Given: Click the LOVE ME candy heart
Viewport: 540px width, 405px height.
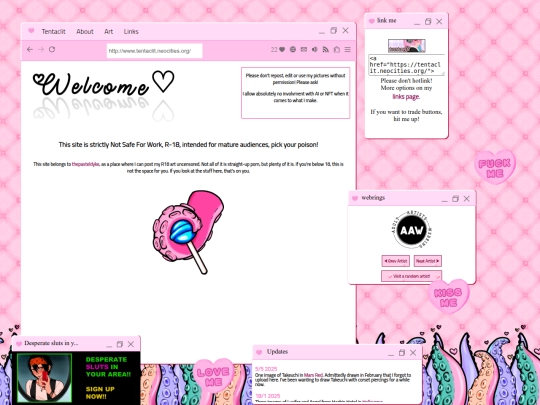Looking at the screenshot, I should click(213, 376).
